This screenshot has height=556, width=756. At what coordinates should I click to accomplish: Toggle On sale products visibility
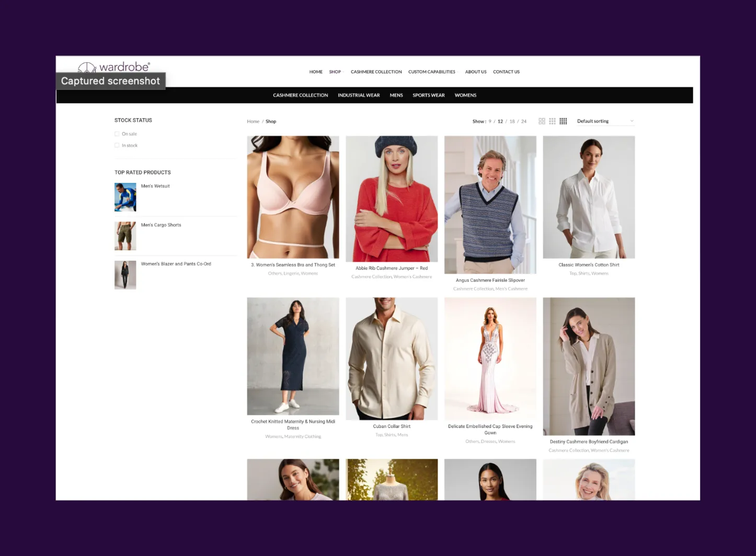coord(117,134)
